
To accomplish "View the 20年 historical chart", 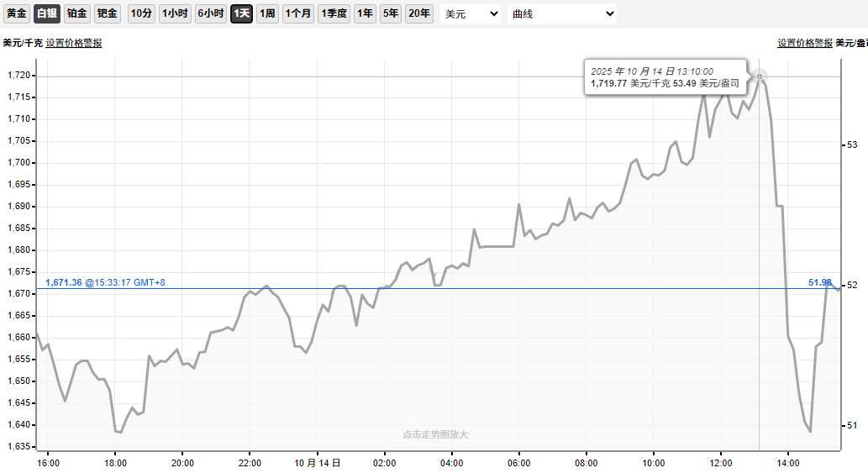I will [418, 13].
